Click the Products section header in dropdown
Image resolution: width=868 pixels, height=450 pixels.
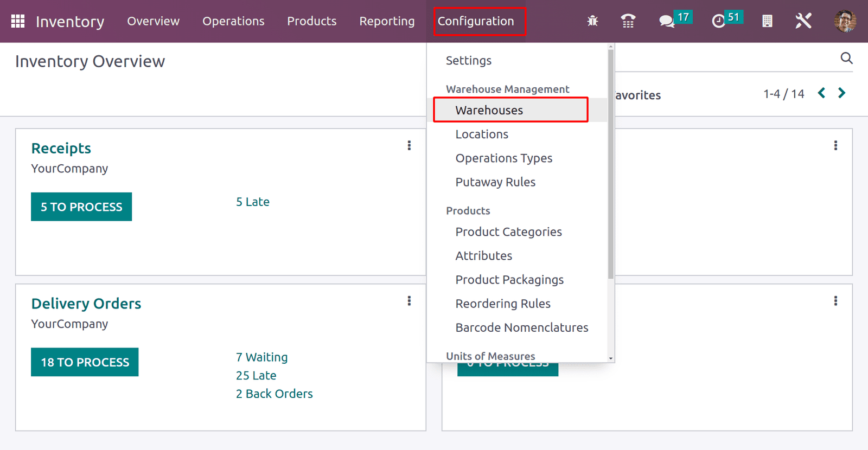[468, 210]
